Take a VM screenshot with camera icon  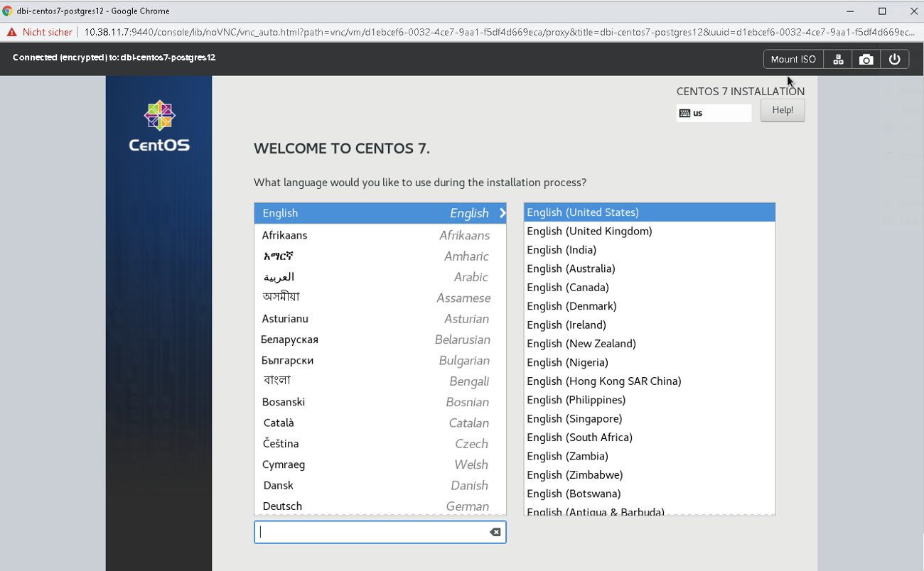[866, 59]
